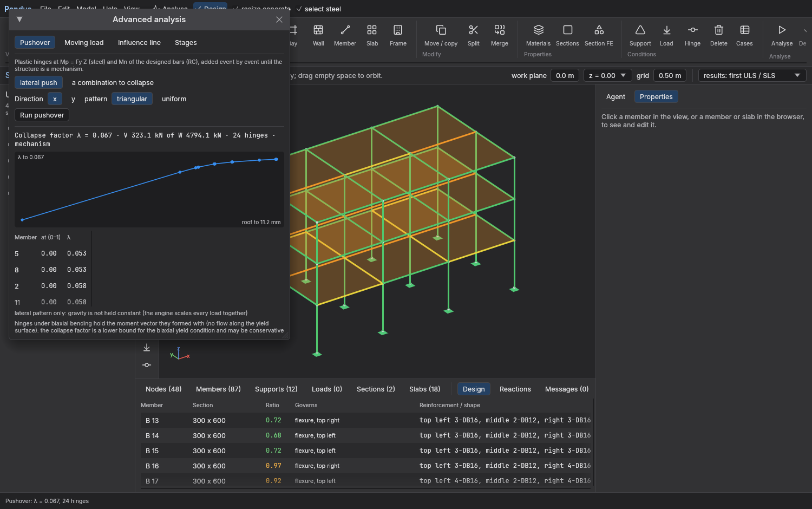Select the select steel option
Viewport: 812px width, 509px height.
[x=318, y=9]
